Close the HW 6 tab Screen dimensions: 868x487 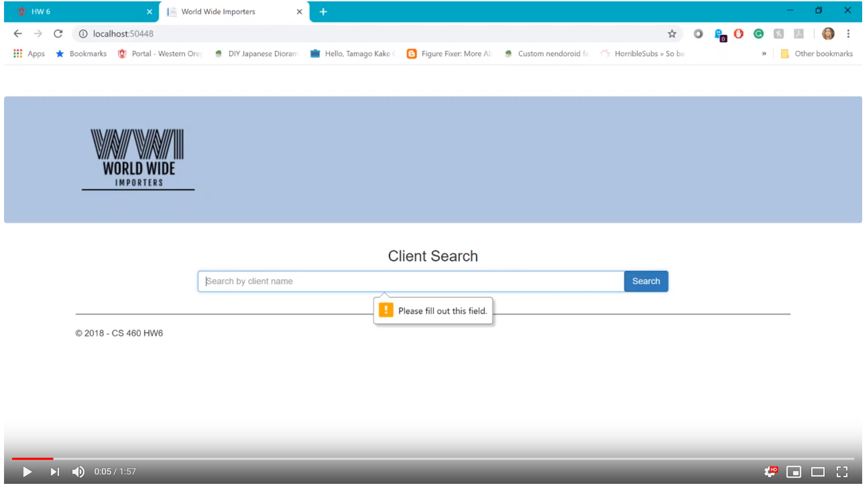(149, 12)
